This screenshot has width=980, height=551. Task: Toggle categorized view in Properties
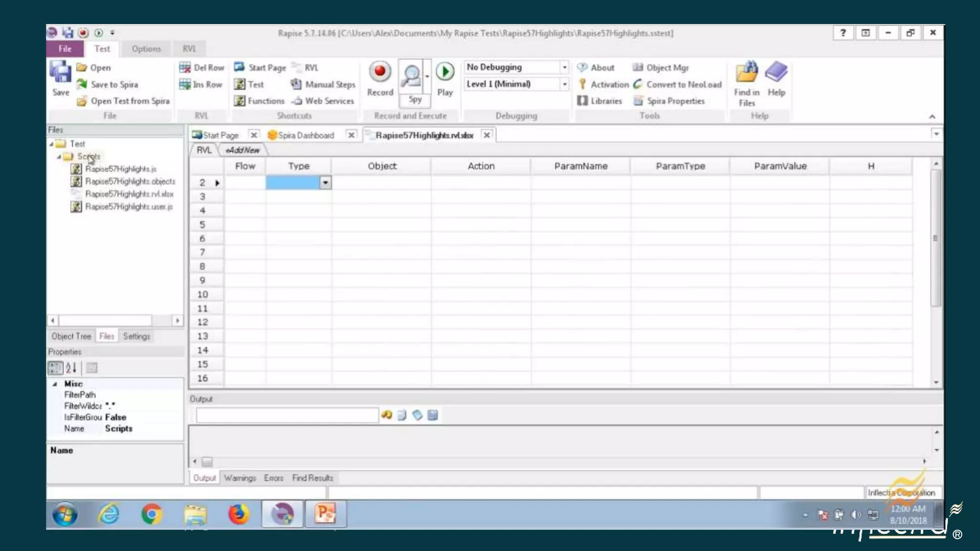[x=56, y=368]
